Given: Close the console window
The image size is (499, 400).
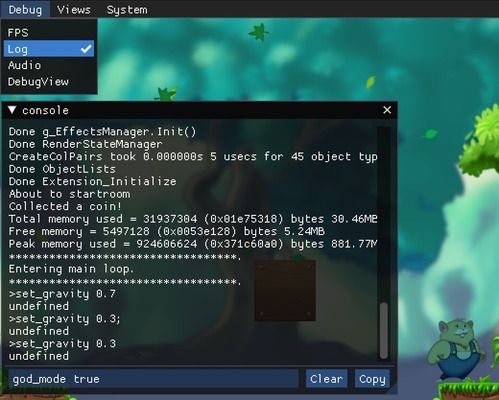Looking at the screenshot, I should click(387, 110).
